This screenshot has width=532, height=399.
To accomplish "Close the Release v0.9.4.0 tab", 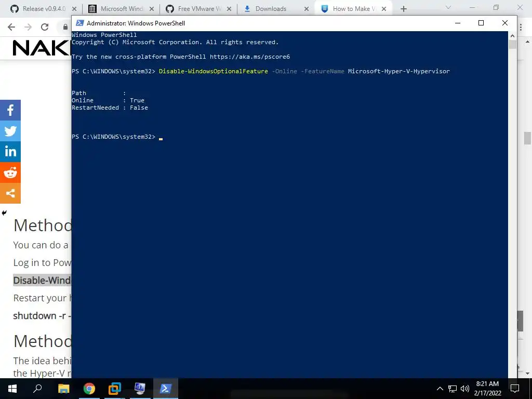I will pyautogui.click(x=74, y=9).
